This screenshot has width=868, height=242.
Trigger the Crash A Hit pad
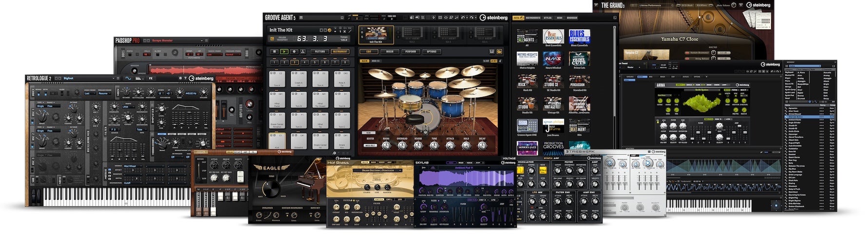(x=299, y=80)
